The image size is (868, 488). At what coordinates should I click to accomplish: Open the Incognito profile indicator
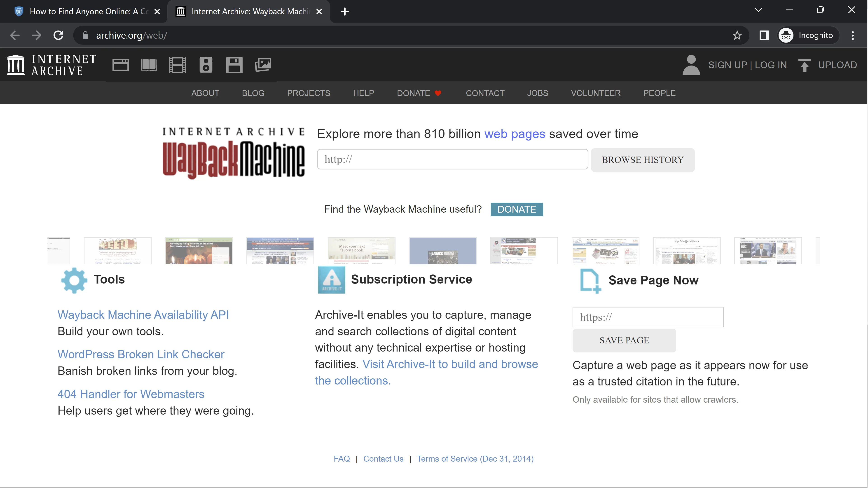point(808,35)
